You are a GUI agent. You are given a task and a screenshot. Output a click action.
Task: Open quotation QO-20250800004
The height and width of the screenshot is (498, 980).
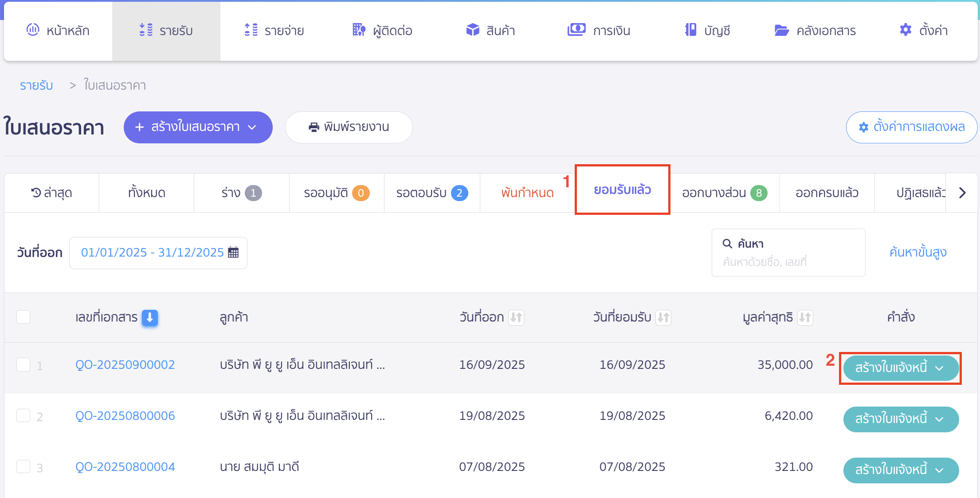click(x=125, y=466)
